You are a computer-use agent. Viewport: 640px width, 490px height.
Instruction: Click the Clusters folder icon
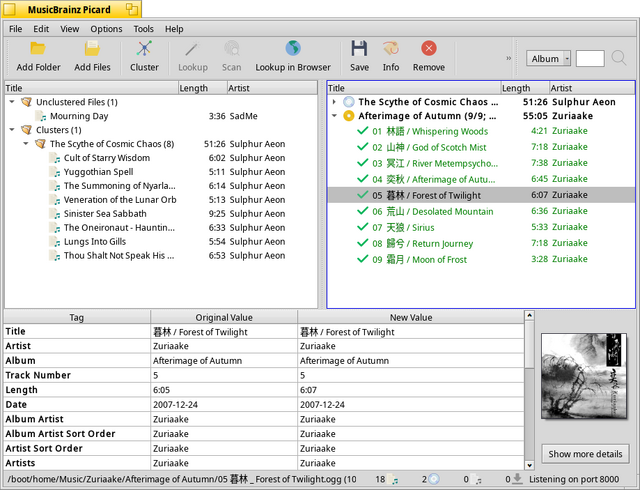[27, 130]
